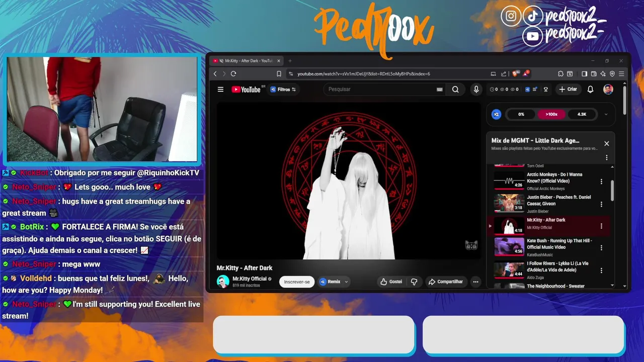644x362 pixels.
Task: Expand the Remix dropdown arrow
Action: click(346, 282)
